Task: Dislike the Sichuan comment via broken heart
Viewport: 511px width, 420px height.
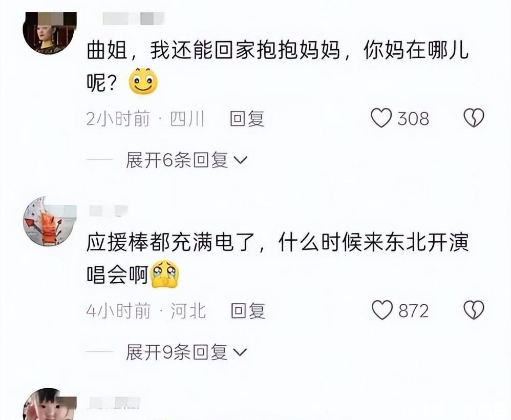Action: [474, 118]
